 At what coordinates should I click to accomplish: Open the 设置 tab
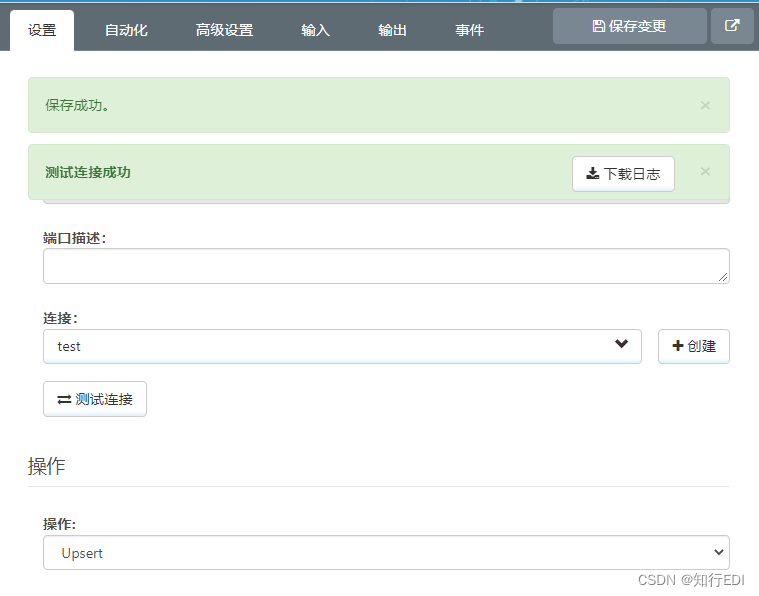pos(42,30)
